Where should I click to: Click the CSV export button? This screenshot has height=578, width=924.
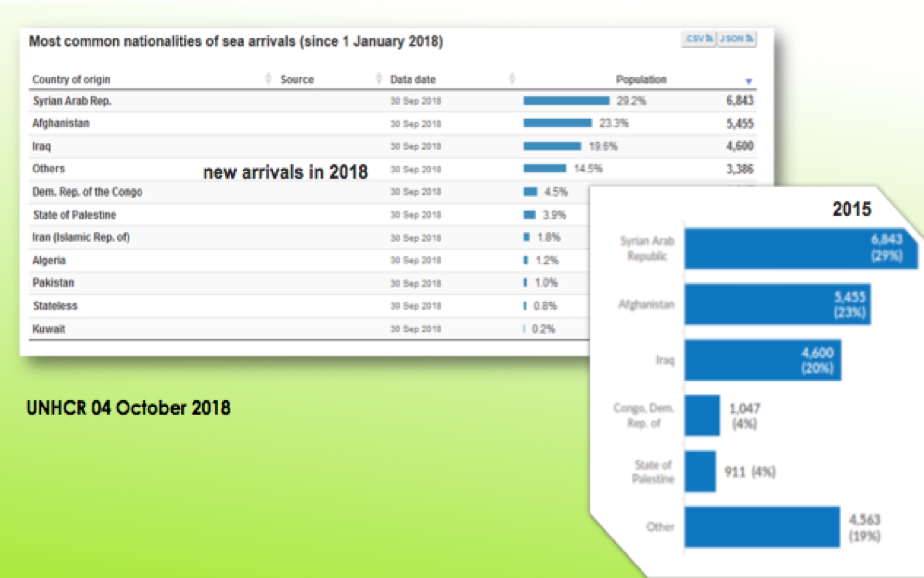[699, 39]
